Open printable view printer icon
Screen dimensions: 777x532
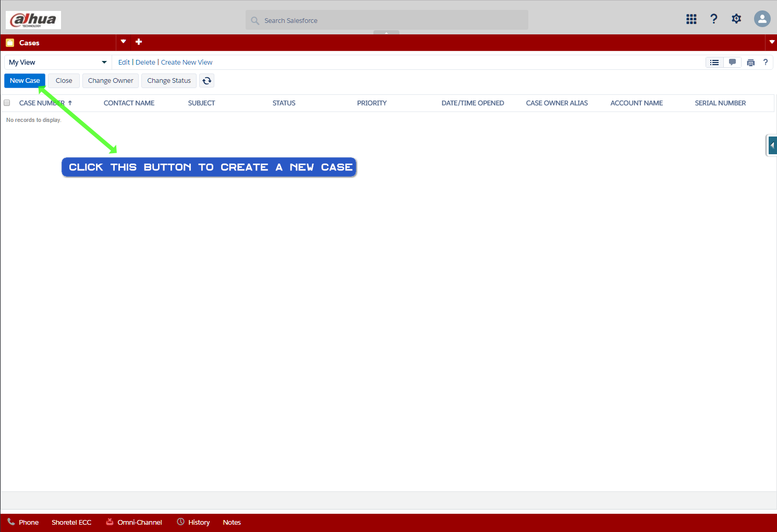pyautogui.click(x=751, y=63)
